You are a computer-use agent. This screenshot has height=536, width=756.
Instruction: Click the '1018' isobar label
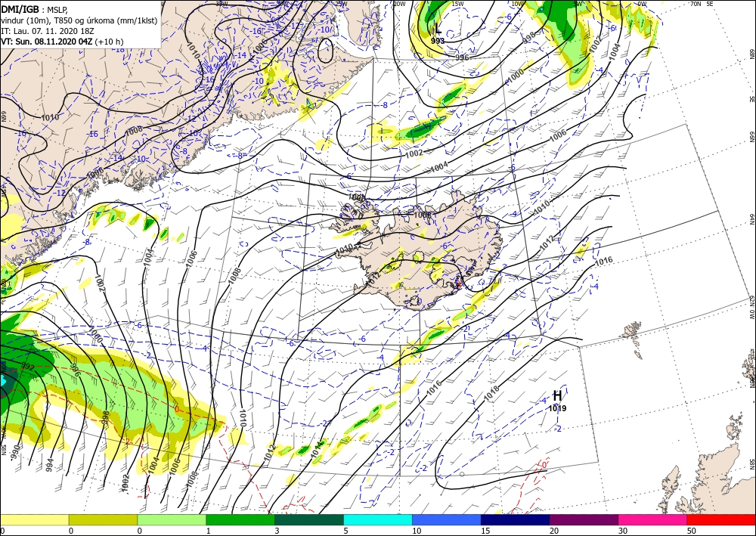pos(491,392)
